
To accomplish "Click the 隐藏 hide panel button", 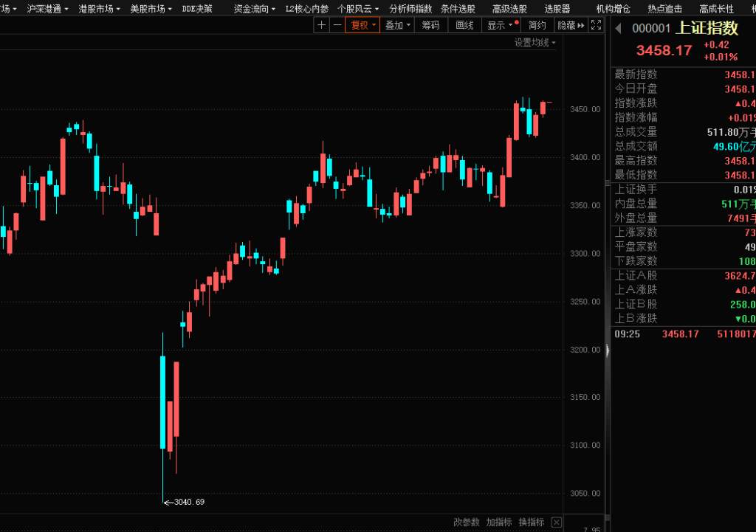I will tap(571, 25).
